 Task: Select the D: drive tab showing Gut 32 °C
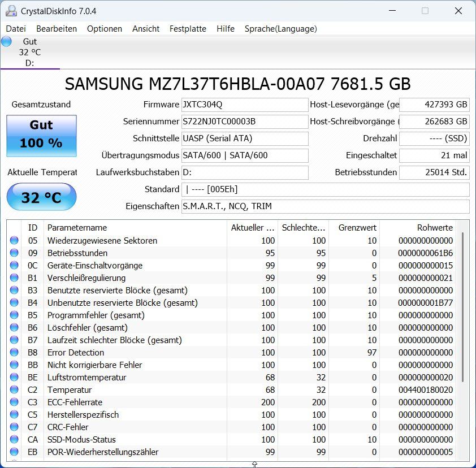30,52
